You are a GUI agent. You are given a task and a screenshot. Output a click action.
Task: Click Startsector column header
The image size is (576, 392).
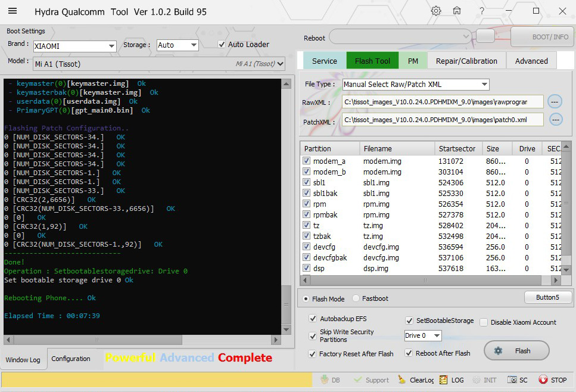[458, 148]
